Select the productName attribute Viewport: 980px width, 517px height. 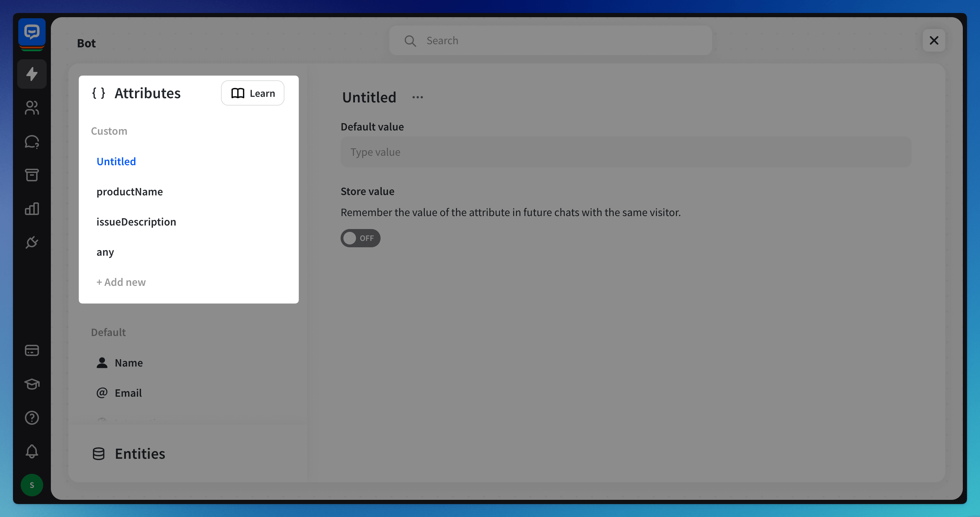(x=129, y=192)
